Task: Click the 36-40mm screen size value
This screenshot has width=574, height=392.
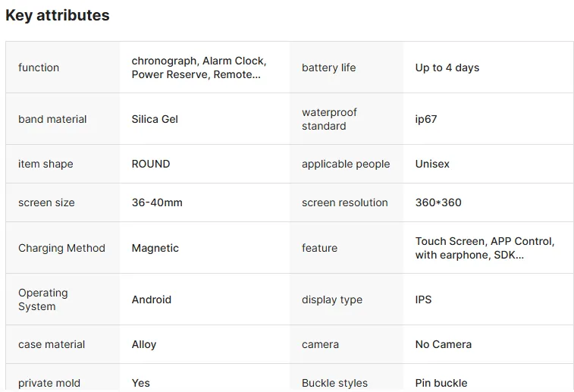Action: pyautogui.click(x=157, y=202)
